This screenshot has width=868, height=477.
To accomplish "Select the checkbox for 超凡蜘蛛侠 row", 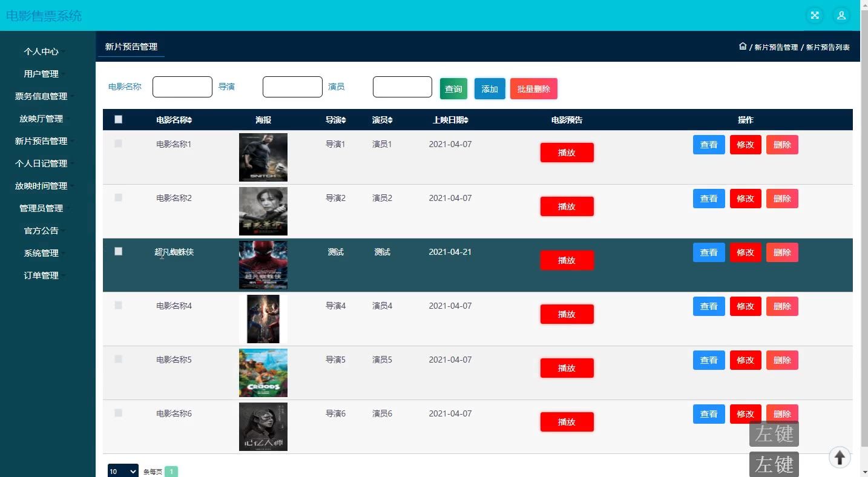I will [x=119, y=251].
